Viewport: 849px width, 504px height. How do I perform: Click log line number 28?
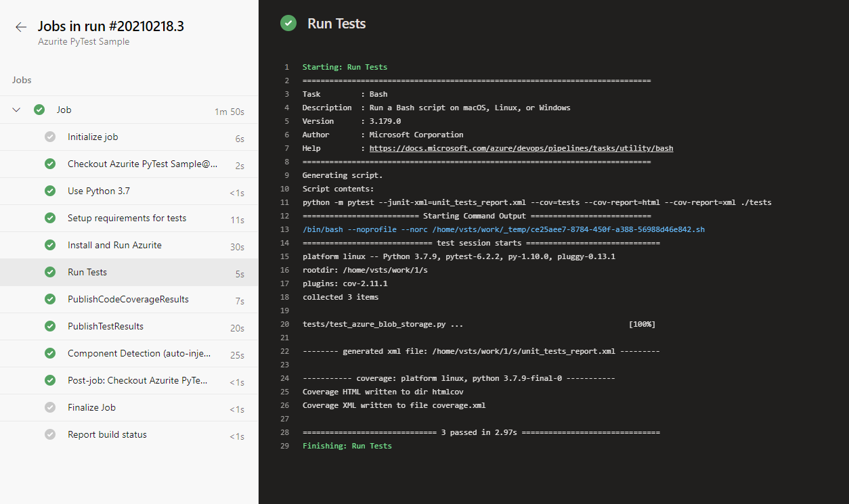pos(285,432)
